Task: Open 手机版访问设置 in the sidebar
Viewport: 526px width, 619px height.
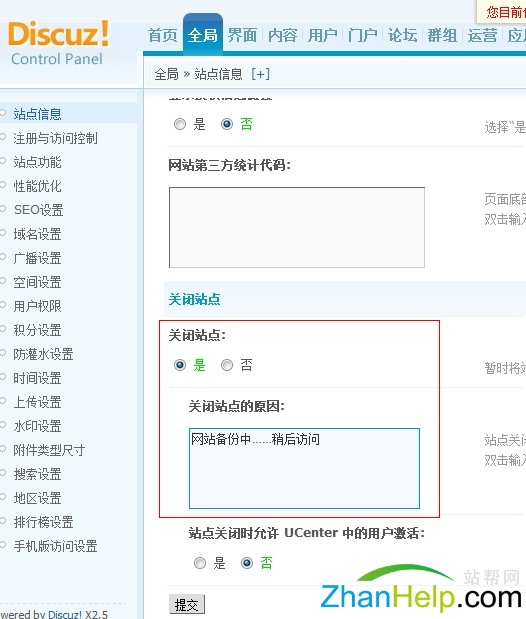Action: pyautogui.click(x=55, y=546)
